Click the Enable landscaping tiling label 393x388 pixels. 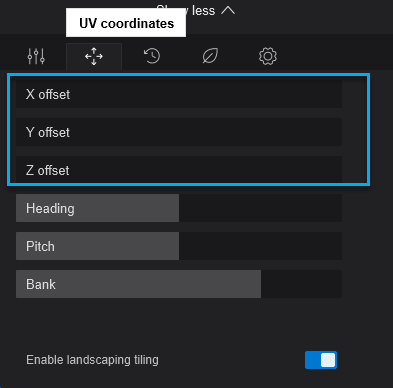[x=92, y=360]
